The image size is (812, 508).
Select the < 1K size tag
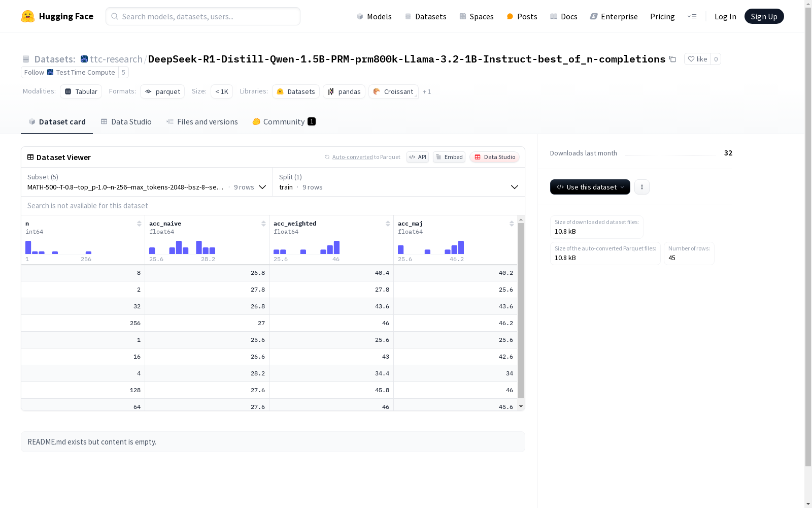(x=222, y=91)
